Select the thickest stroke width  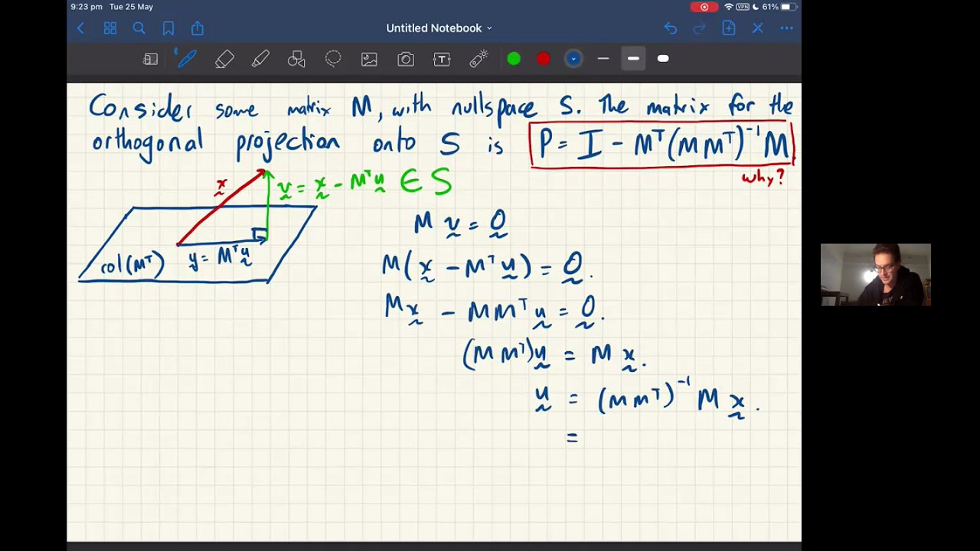point(663,59)
